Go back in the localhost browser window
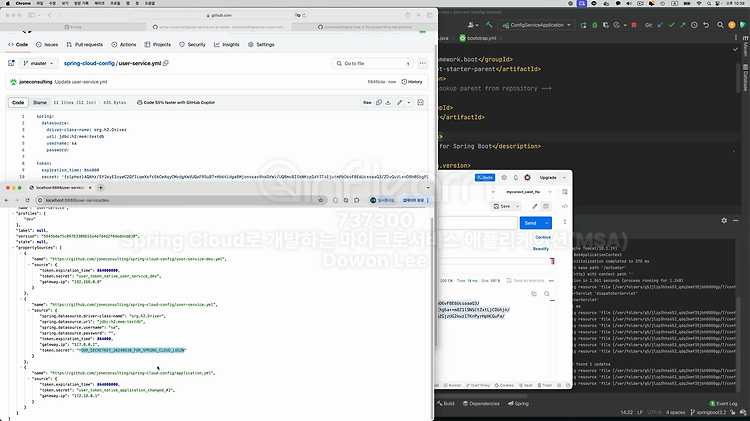750x421 pixels. pos(7,200)
